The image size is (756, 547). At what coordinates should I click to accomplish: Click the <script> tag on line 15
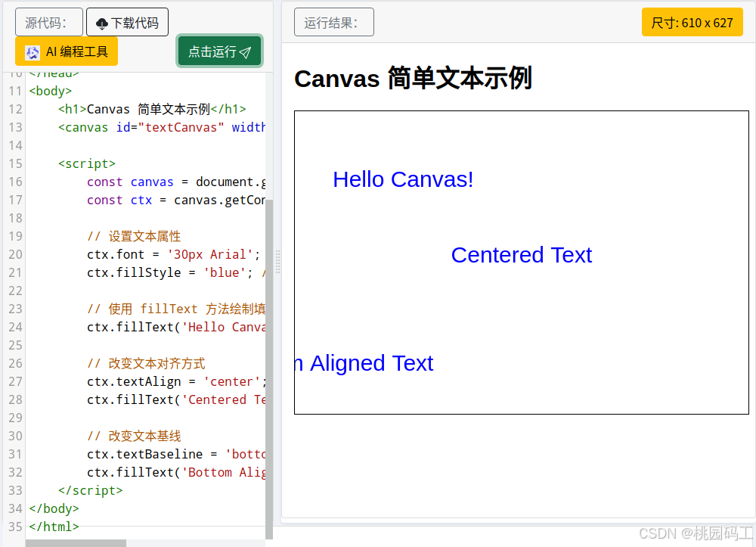pos(87,163)
